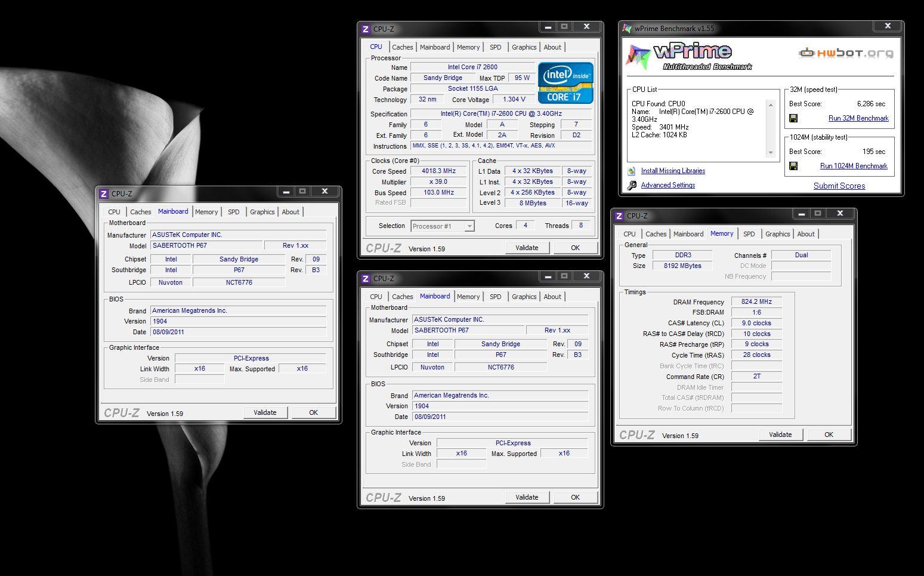The height and width of the screenshot is (576, 924).
Task: Click the Command Rate value 2T
Action: pos(756,376)
